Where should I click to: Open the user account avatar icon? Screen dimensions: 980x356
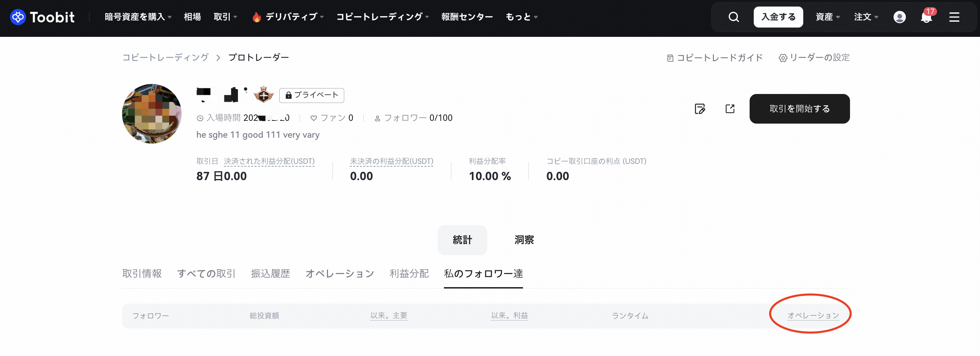point(899,17)
